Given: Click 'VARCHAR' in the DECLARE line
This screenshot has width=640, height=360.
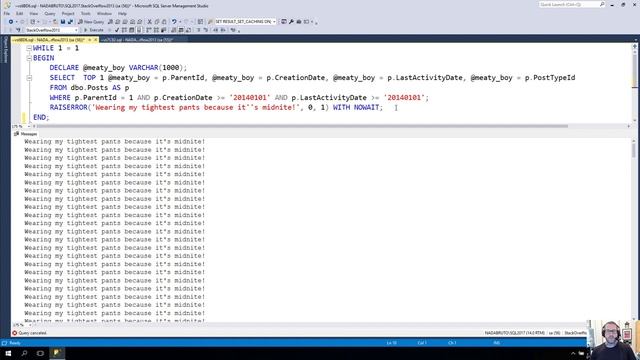Looking at the screenshot, I should [143, 68].
